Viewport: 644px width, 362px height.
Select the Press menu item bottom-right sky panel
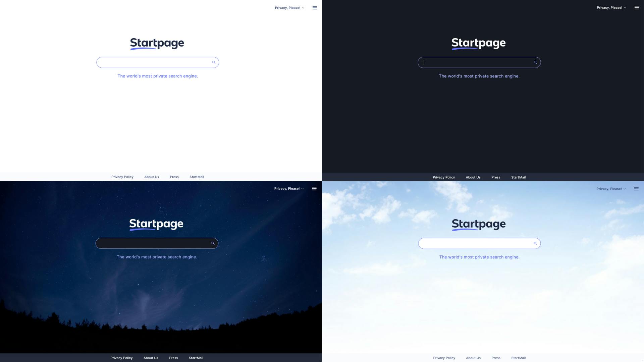pos(496,358)
